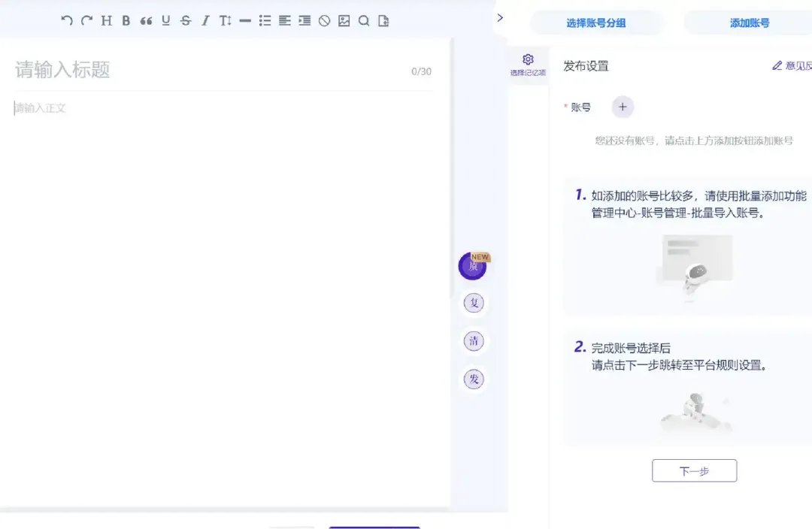Insert a bulleted list
The width and height of the screenshot is (812, 529).
tap(265, 21)
